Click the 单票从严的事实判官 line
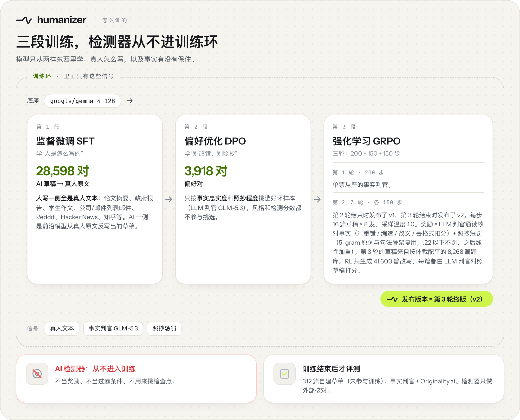 (362, 185)
